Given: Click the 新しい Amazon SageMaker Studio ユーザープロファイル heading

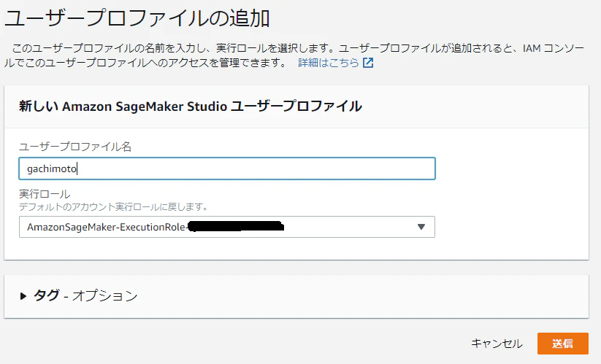Looking at the screenshot, I should (190, 106).
